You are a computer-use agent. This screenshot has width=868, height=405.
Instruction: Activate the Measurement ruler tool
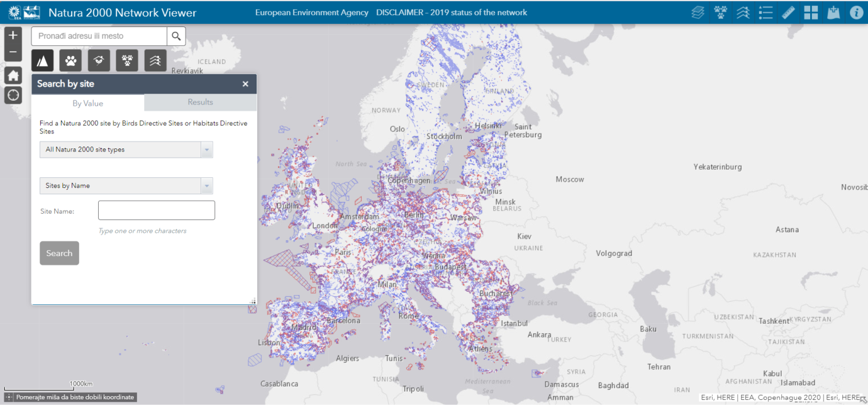point(788,13)
